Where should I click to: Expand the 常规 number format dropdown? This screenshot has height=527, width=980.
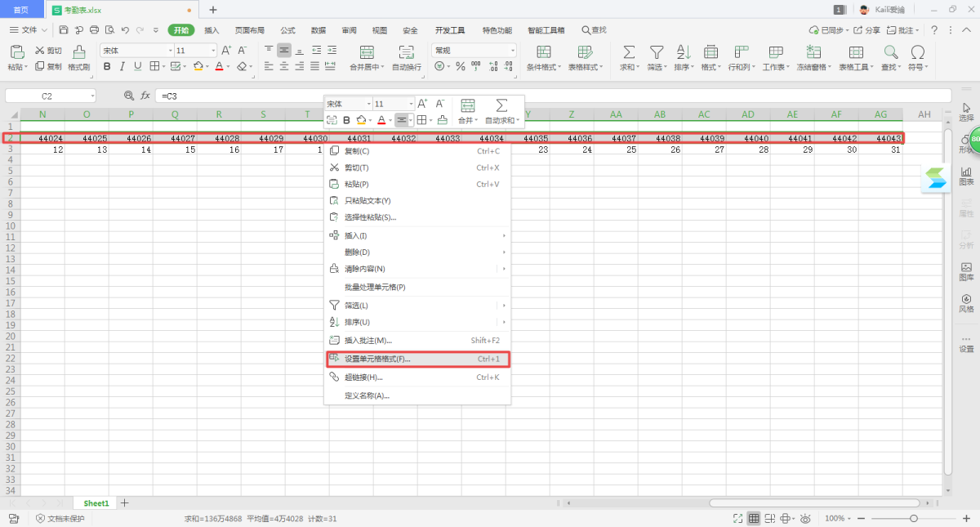click(x=512, y=51)
